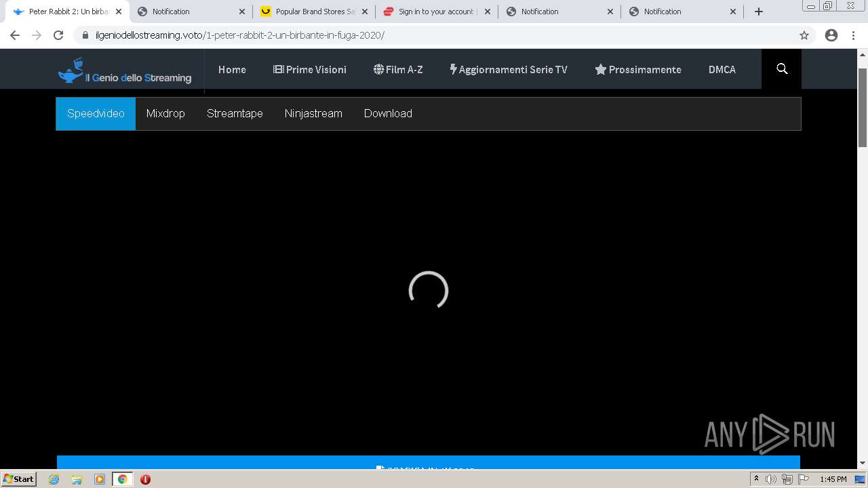Open the Download tab

coord(388,113)
